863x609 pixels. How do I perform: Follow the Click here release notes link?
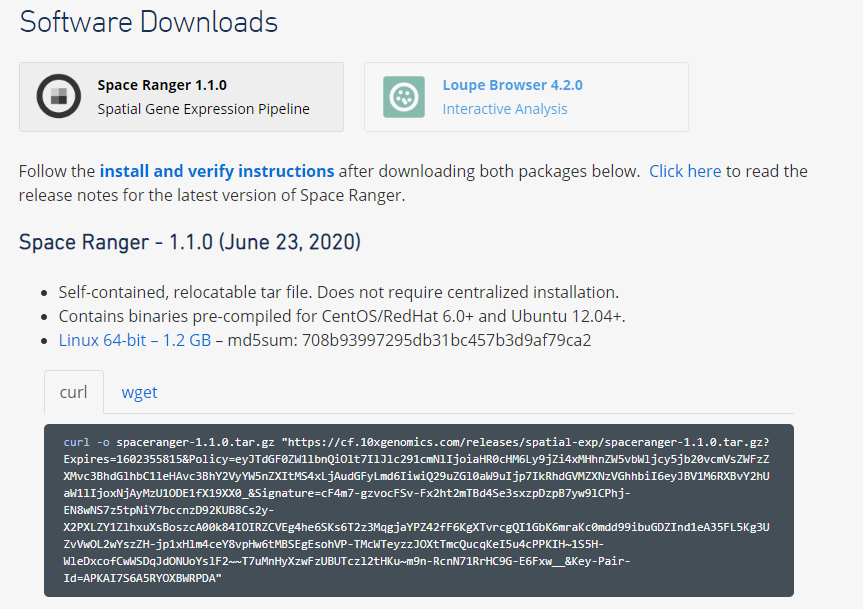point(685,171)
